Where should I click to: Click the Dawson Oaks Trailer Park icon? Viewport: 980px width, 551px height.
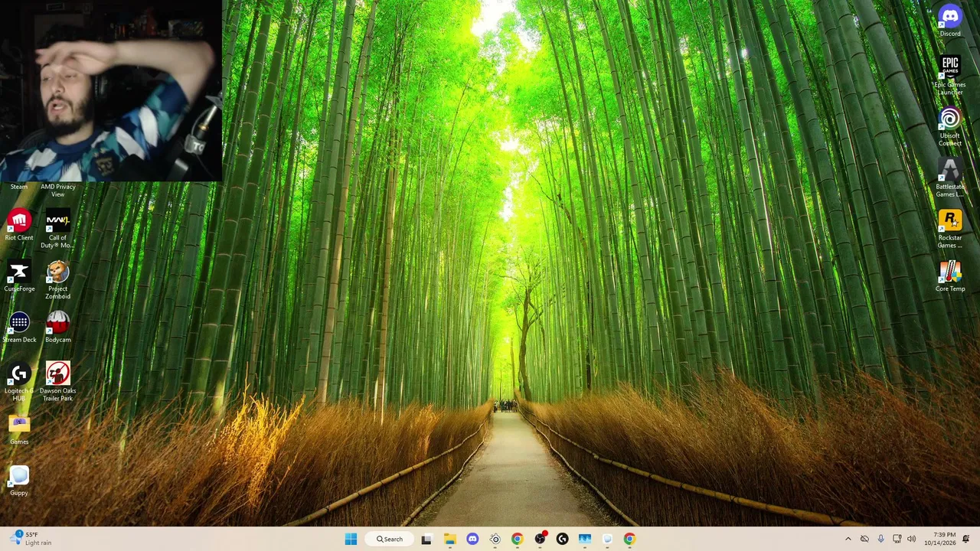[x=57, y=381]
